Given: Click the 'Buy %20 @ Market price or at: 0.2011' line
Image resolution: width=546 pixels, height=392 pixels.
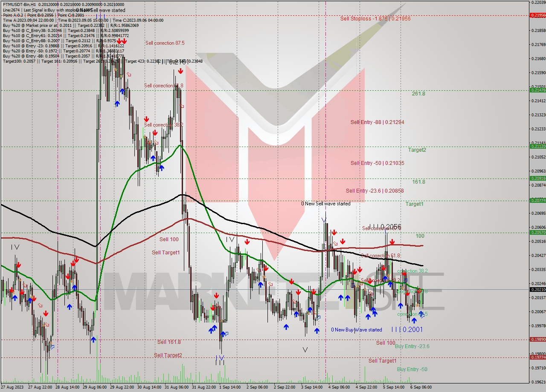Looking at the screenshot, I should [70, 26].
